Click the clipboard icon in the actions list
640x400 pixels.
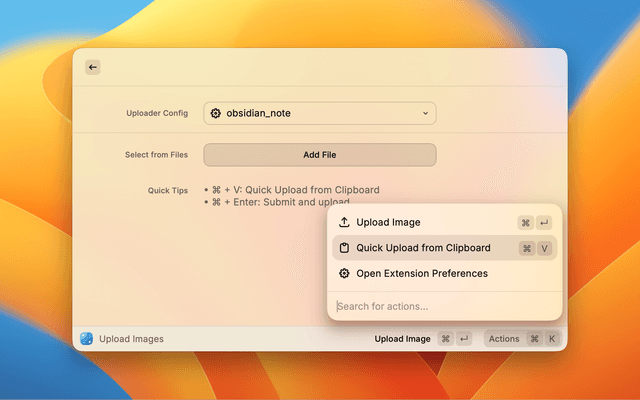click(x=344, y=248)
